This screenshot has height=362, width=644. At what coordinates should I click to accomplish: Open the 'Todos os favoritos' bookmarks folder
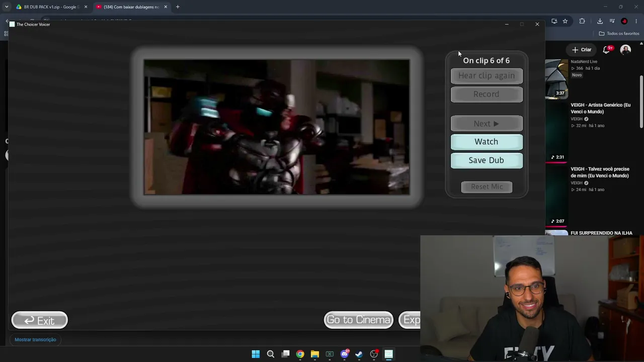618,34
